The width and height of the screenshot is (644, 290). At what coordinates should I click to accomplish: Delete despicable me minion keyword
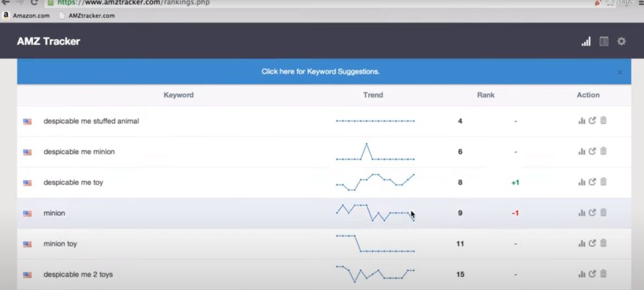[603, 151]
